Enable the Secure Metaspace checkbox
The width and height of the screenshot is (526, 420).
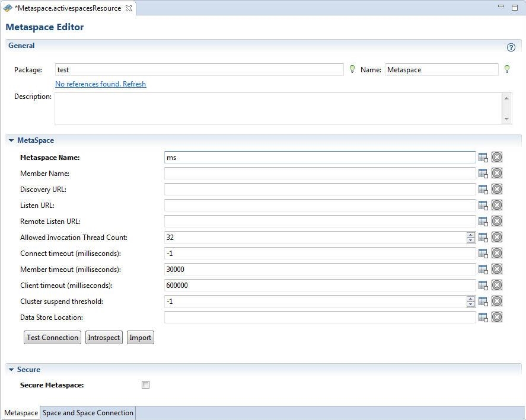point(146,385)
